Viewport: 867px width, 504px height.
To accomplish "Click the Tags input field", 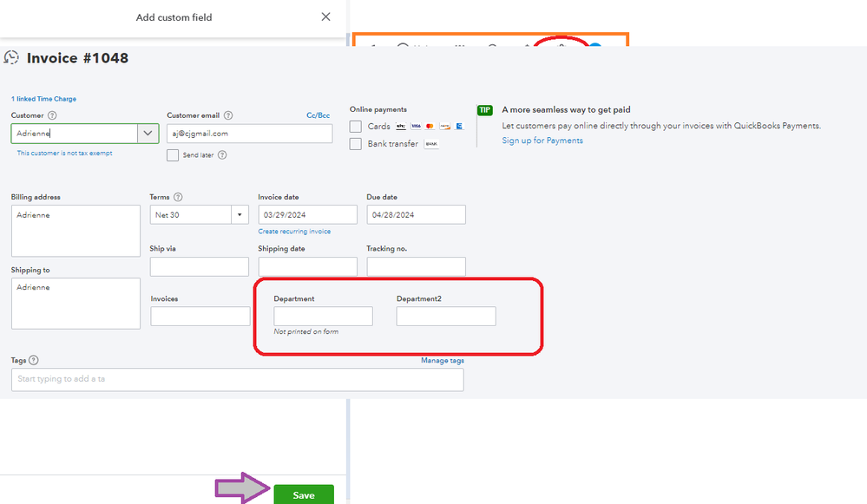I will (x=237, y=380).
